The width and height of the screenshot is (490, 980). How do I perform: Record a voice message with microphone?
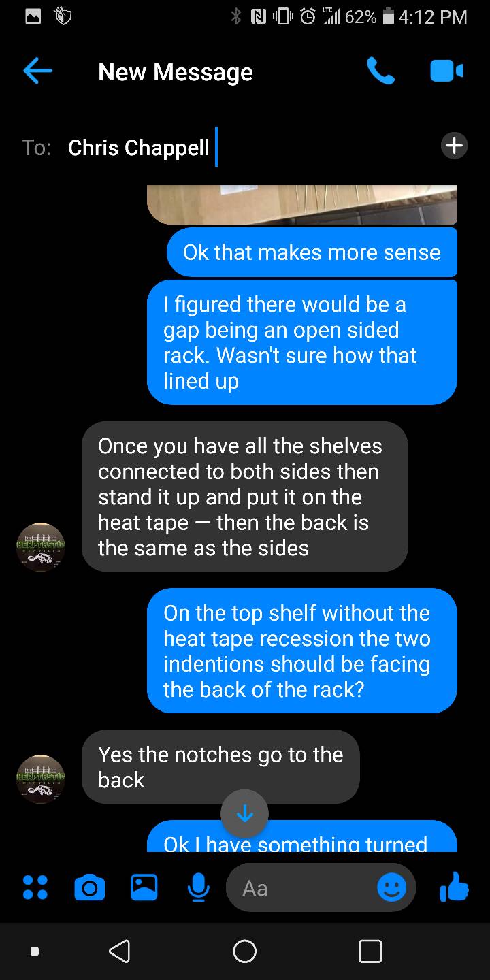point(198,887)
